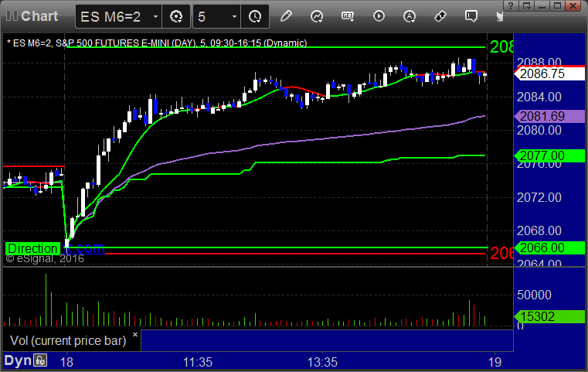Click the green 2077.00 price tag
588x372 pixels.
(549, 155)
